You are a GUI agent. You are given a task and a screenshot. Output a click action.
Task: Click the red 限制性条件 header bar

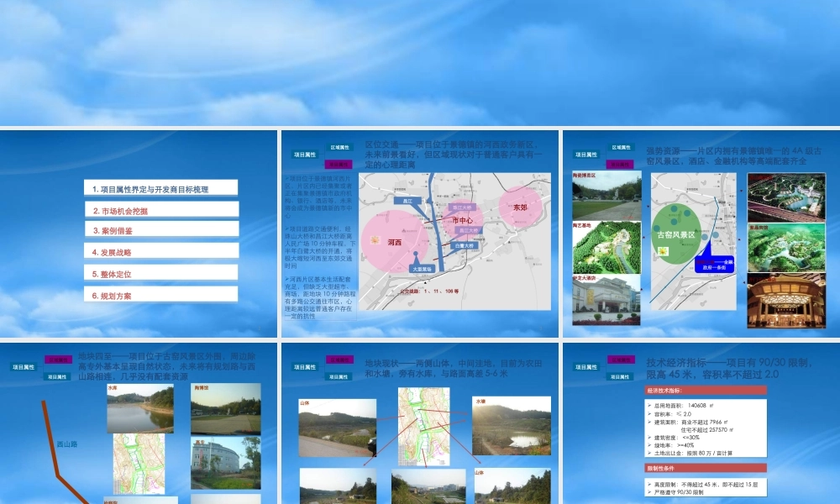click(706, 468)
